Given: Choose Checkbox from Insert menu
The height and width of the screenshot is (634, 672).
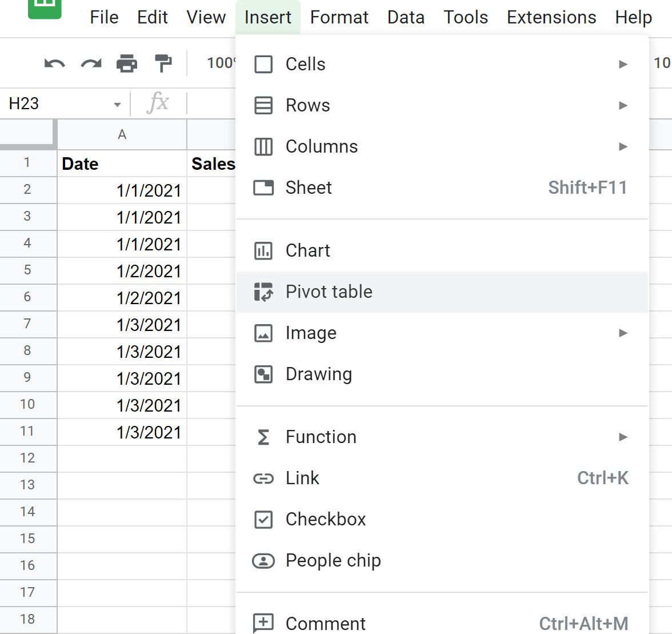Looking at the screenshot, I should coord(442,520).
